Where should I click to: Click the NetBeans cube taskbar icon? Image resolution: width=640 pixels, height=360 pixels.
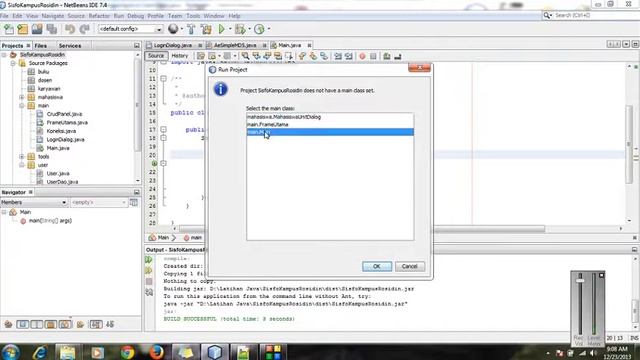[214, 352]
